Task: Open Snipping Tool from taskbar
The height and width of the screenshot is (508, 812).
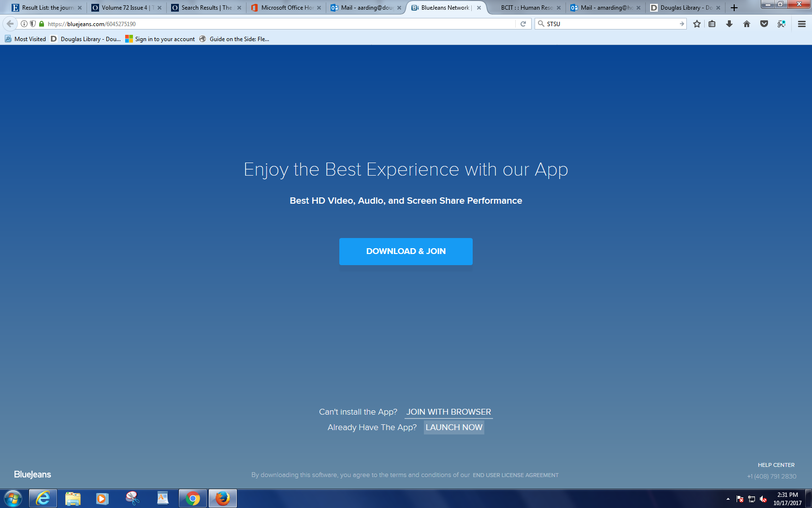Action: [132, 498]
